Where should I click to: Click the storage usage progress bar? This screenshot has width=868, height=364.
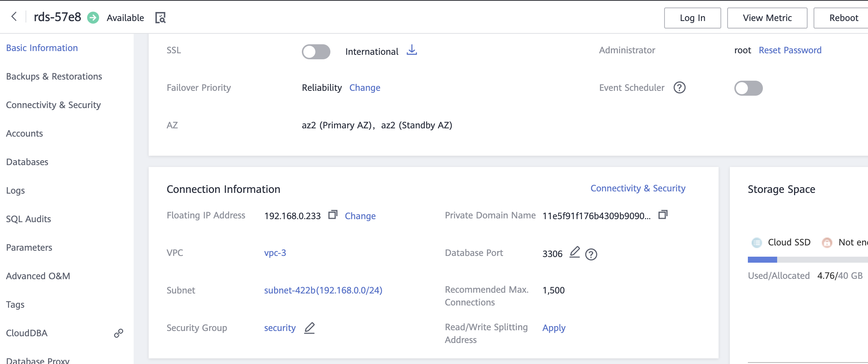(x=807, y=260)
